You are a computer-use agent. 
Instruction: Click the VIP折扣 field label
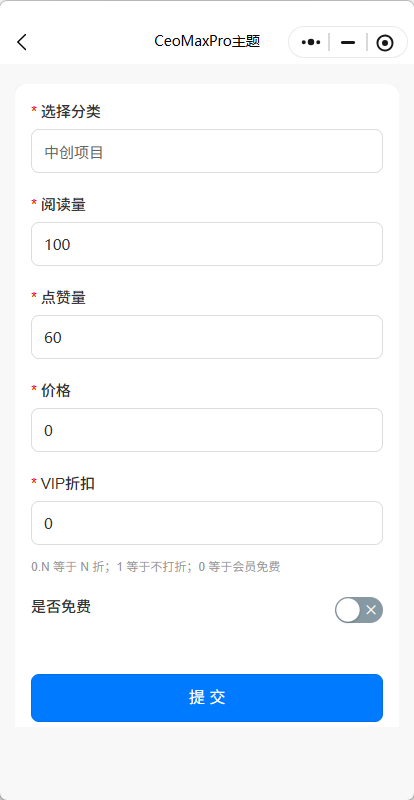[x=67, y=483]
